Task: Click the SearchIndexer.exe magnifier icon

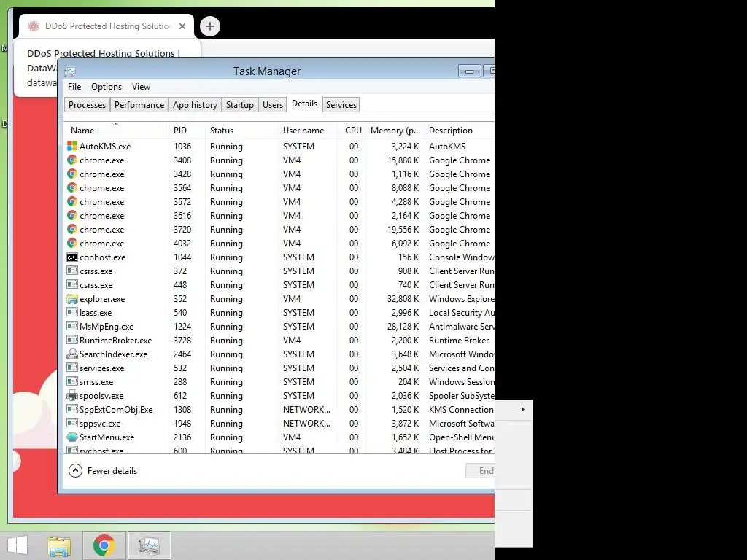Action: click(72, 354)
